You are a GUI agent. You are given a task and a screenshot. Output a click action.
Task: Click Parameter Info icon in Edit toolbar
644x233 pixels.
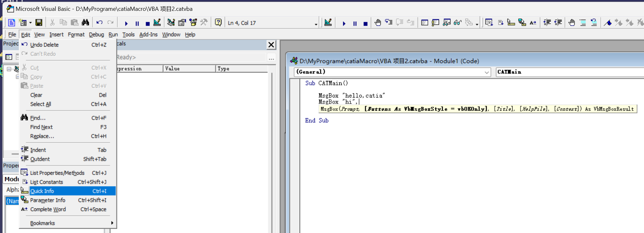[522, 23]
